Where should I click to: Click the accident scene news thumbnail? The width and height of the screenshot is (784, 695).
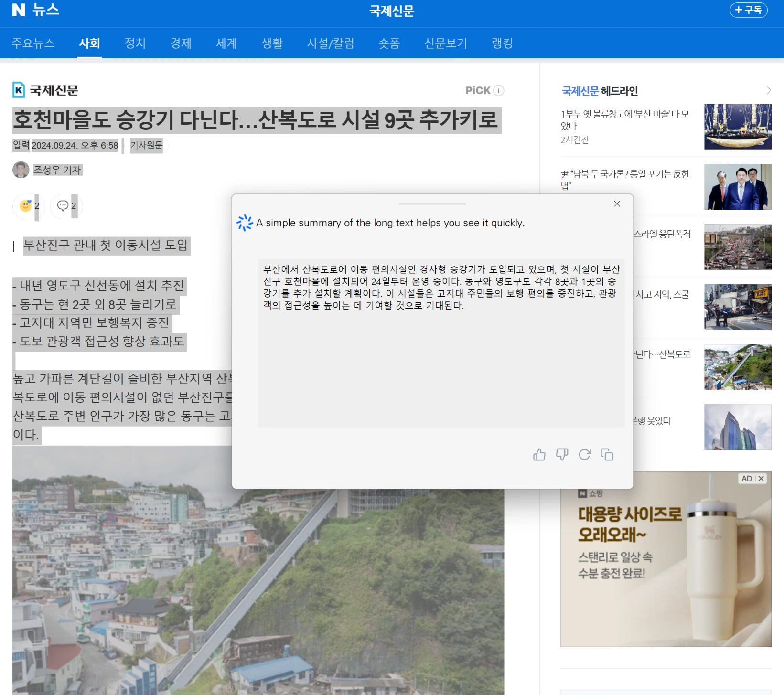738,307
